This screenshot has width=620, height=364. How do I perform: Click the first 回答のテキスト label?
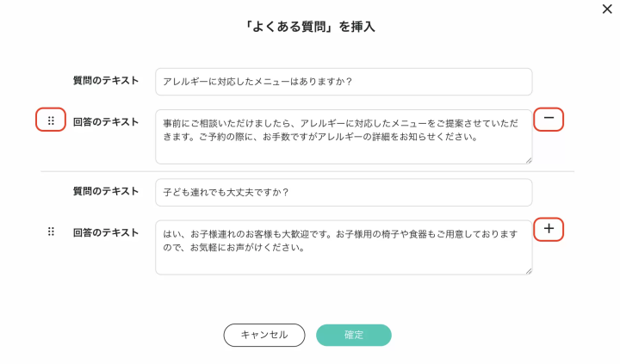click(x=105, y=122)
